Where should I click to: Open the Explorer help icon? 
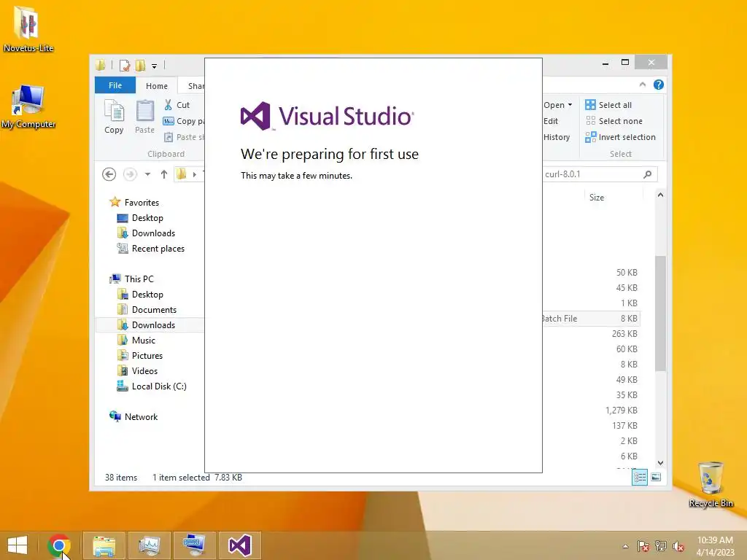click(659, 85)
